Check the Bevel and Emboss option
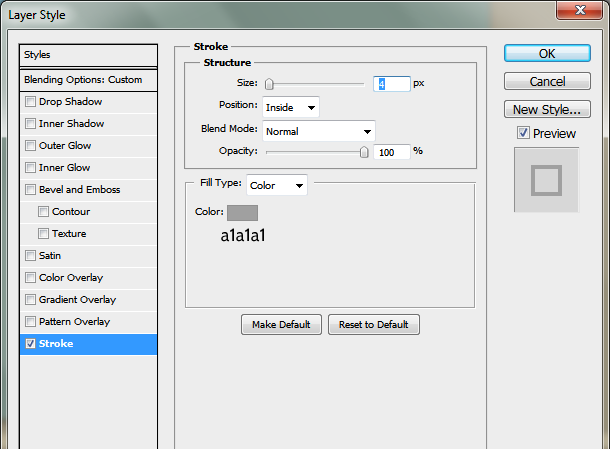 30,190
